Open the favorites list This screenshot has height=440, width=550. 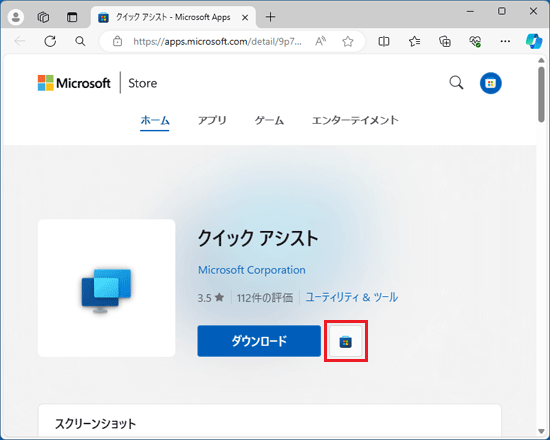pyautogui.click(x=414, y=41)
